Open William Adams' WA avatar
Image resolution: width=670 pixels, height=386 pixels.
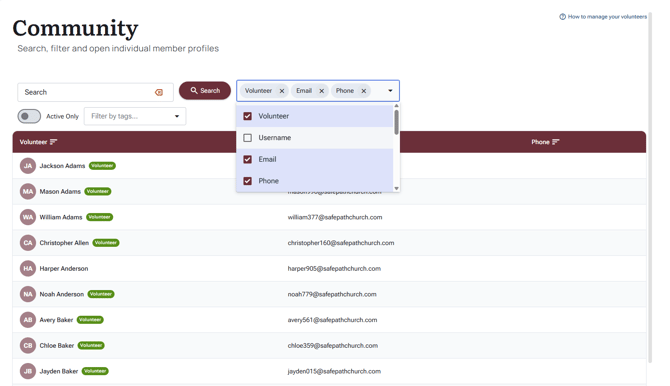[x=28, y=217]
